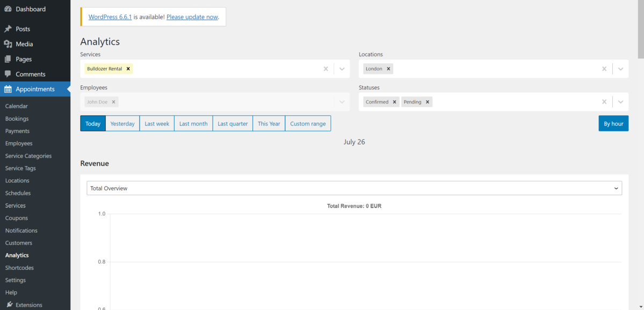Click inside the Services selection field
This screenshot has height=310, width=644.
click(x=215, y=69)
